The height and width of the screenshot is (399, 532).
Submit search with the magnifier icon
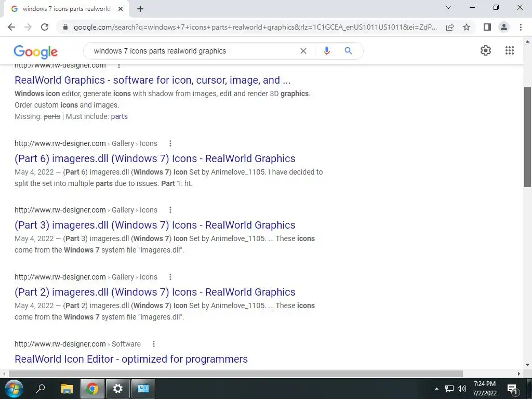[x=348, y=51]
